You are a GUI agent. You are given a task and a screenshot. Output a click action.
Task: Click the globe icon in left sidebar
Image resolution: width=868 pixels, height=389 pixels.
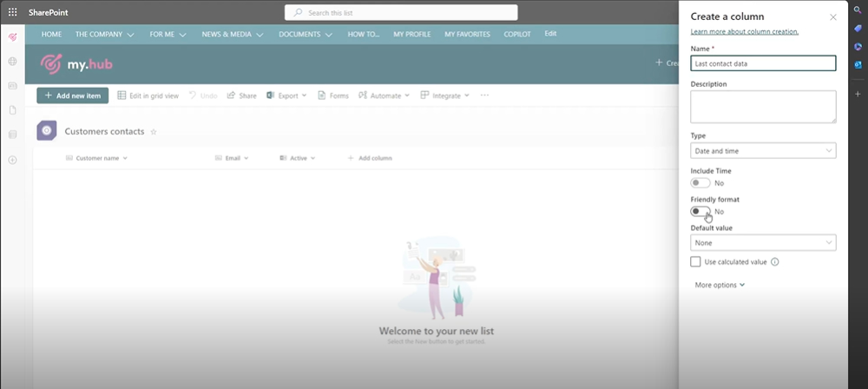tap(12, 62)
